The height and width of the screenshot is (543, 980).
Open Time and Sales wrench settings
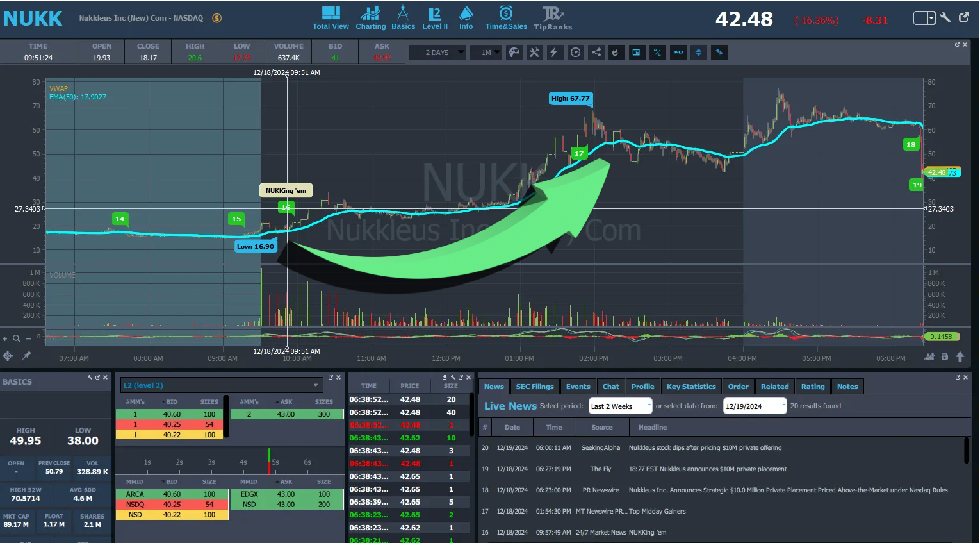(453, 377)
